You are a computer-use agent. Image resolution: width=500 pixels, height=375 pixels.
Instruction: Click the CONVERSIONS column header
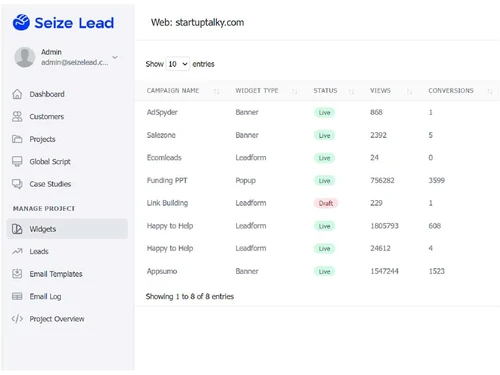451,91
